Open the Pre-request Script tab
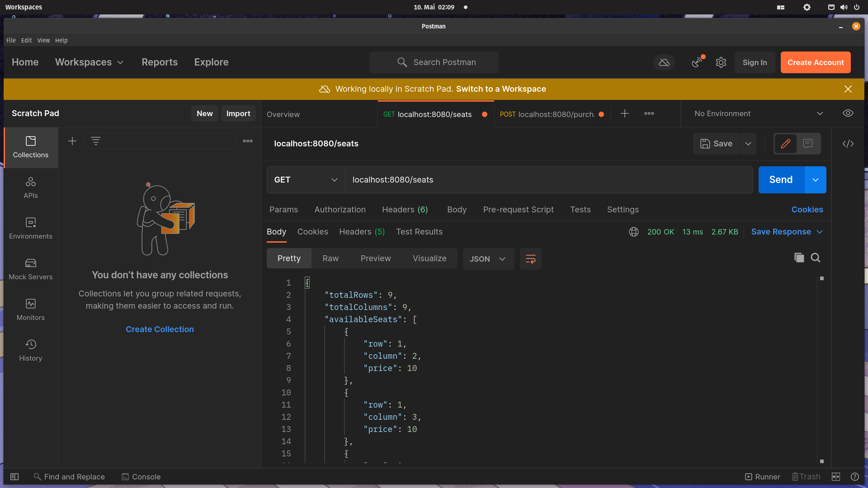Viewport: 868px width, 488px height. (518, 210)
